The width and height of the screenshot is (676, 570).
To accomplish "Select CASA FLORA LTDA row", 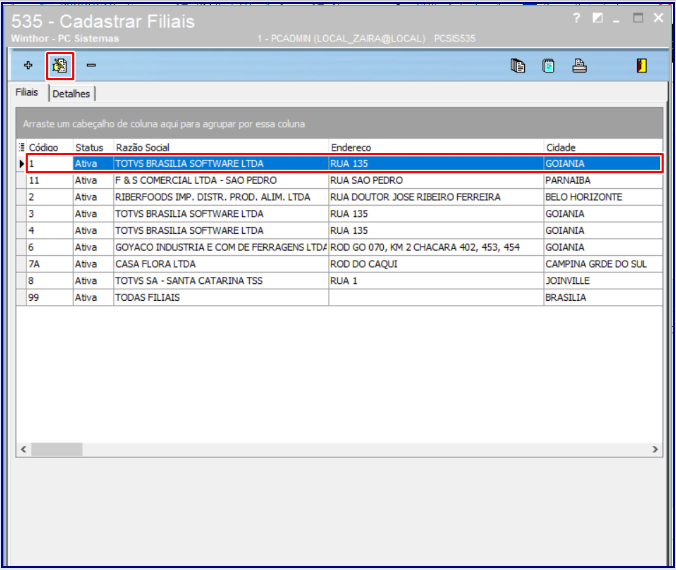I will [x=344, y=264].
